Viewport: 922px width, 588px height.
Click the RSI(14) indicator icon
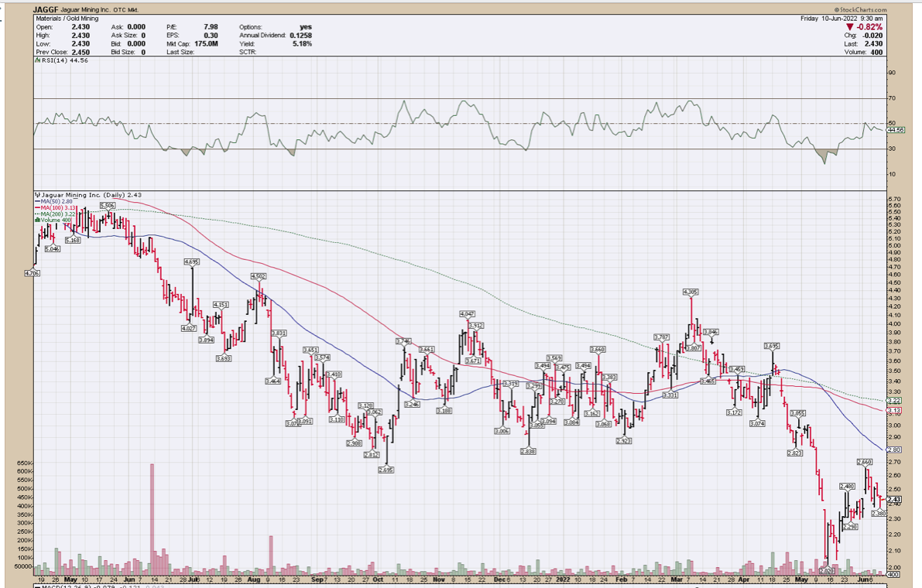[x=37, y=60]
